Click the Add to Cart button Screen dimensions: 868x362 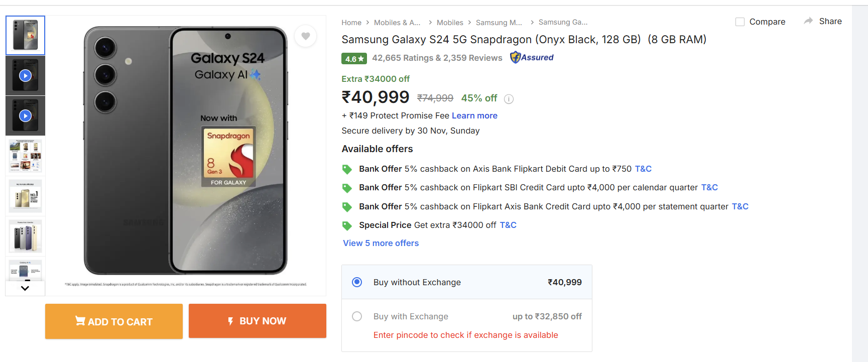coord(114,321)
